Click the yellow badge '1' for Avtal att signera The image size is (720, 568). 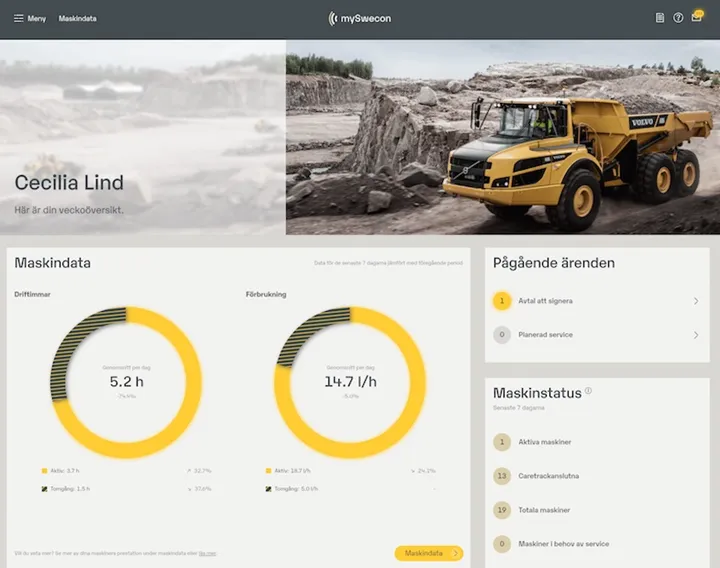(x=502, y=301)
